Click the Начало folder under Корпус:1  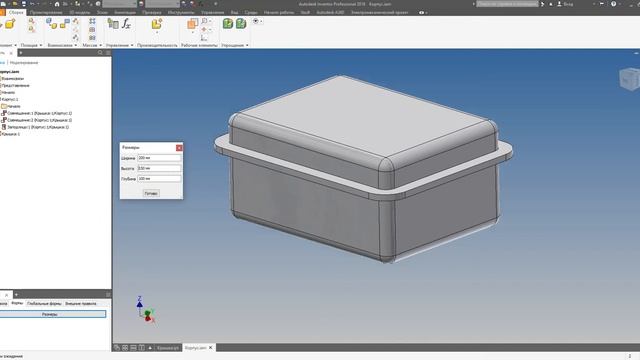[11, 106]
